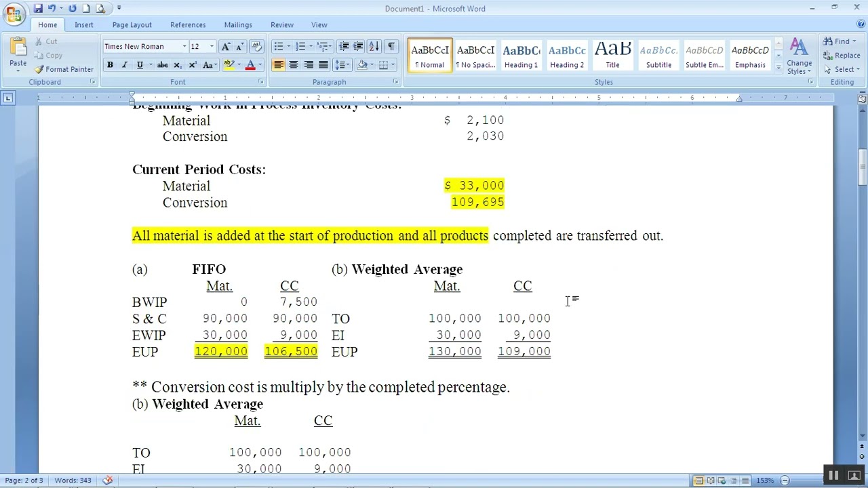Click the tab selector at ruler corner
The image size is (868, 488).
(x=7, y=98)
